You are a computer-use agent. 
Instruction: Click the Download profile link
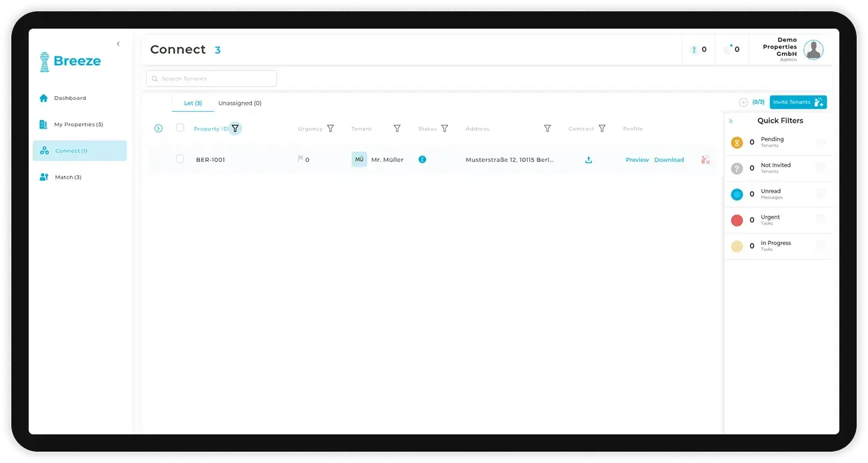669,160
